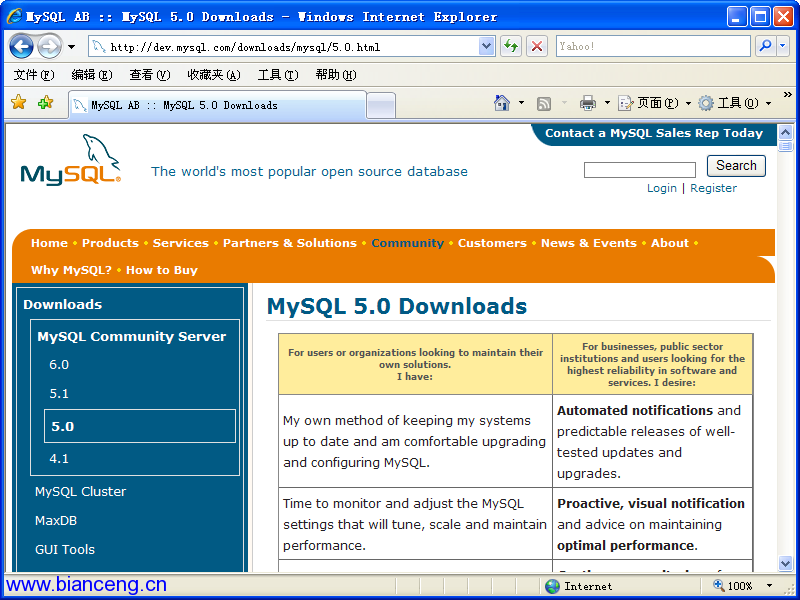The image size is (800, 600).
Task: Open the Products navigation item
Action: click(x=110, y=243)
